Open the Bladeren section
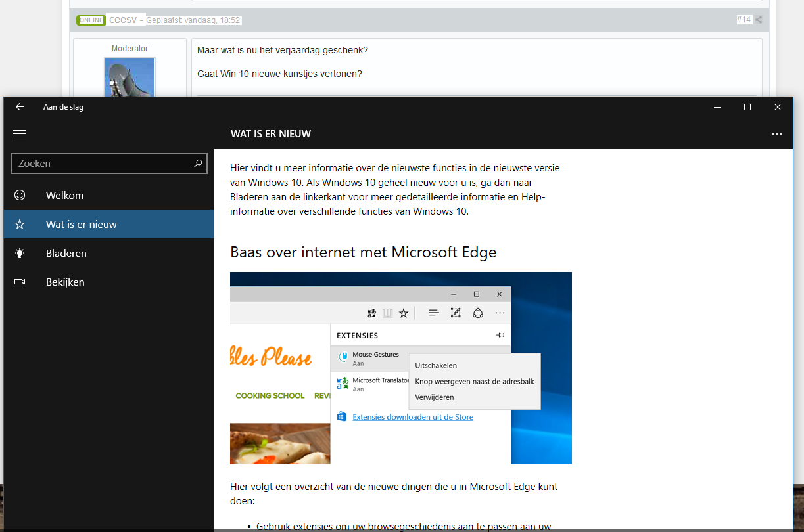The width and height of the screenshot is (804, 532). point(109,253)
